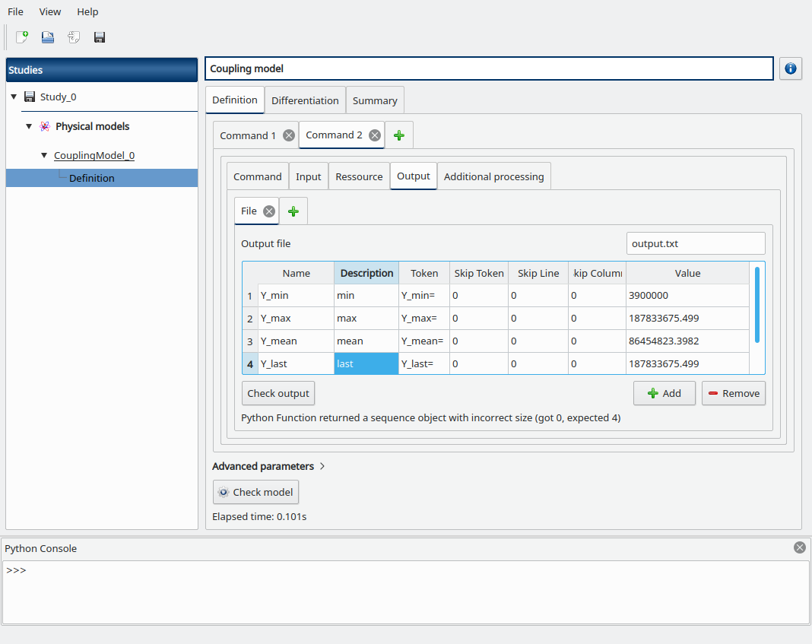Close the Command 2 tab
The width and height of the screenshot is (812, 644).
374,135
